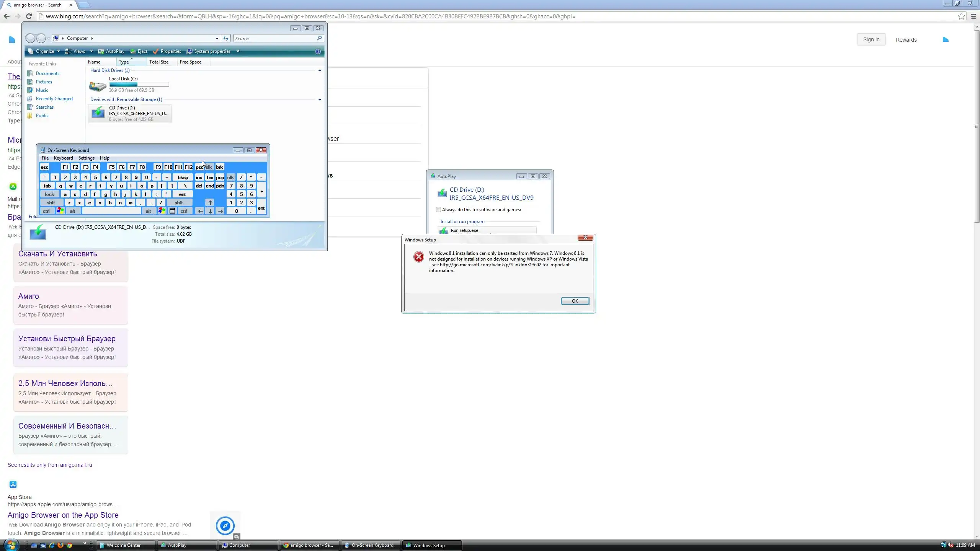
Task: Click the Windows Start orb
Action: (11, 545)
